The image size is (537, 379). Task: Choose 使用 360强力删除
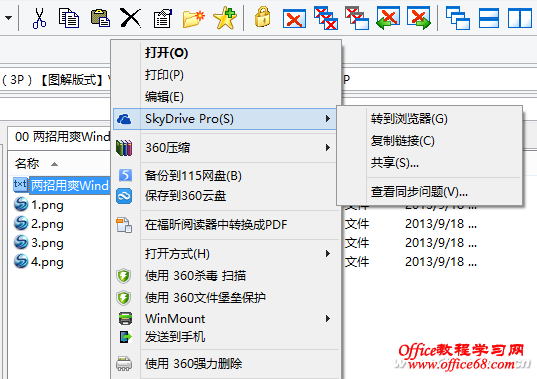227,364
